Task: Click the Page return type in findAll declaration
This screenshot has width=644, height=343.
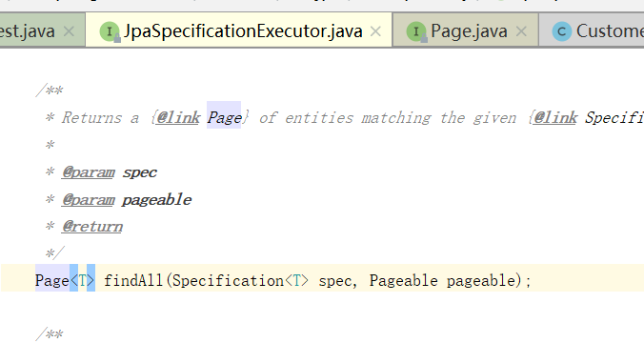Action: 52,281
